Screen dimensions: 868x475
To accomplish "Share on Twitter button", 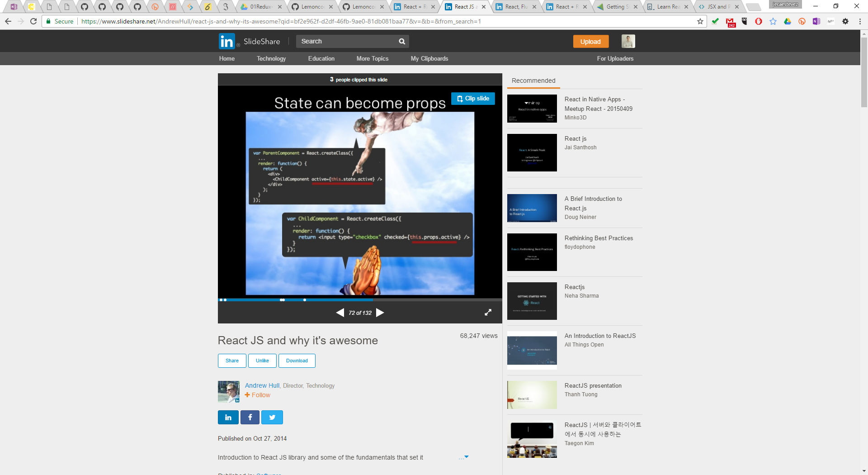I will pyautogui.click(x=272, y=417).
